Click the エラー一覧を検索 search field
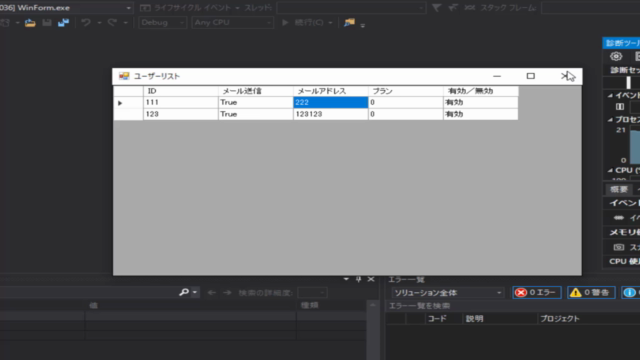 pos(513,306)
